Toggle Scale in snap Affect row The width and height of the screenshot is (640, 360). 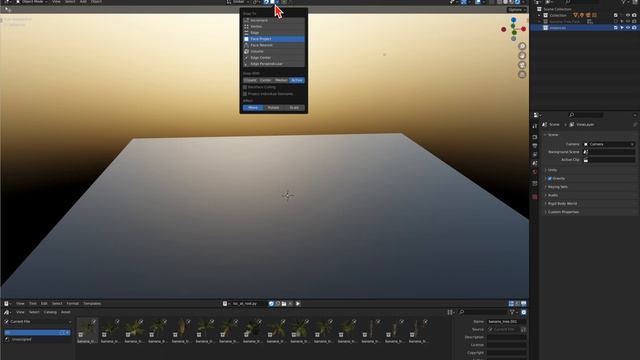click(294, 108)
